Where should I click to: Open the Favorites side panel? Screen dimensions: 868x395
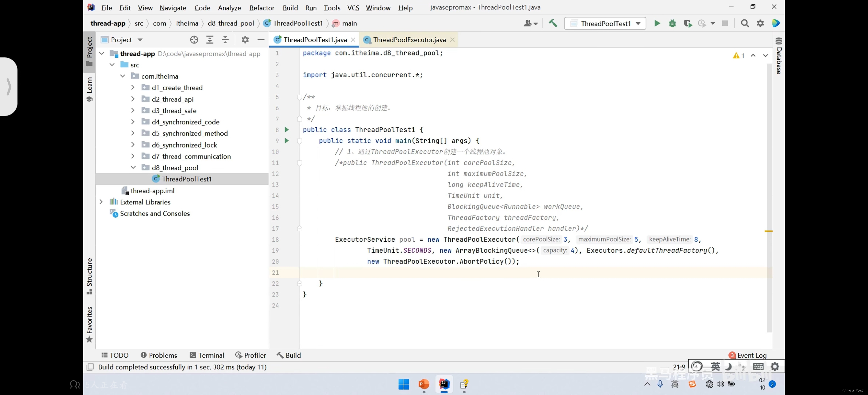click(x=89, y=325)
